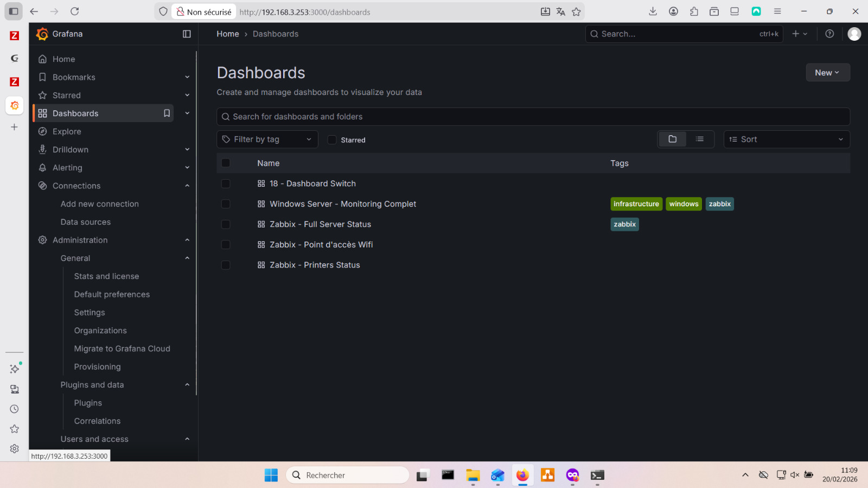The width and height of the screenshot is (868, 488).
Task: Open Firefox from the Windows taskbar
Action: click(x=522, y=476)
